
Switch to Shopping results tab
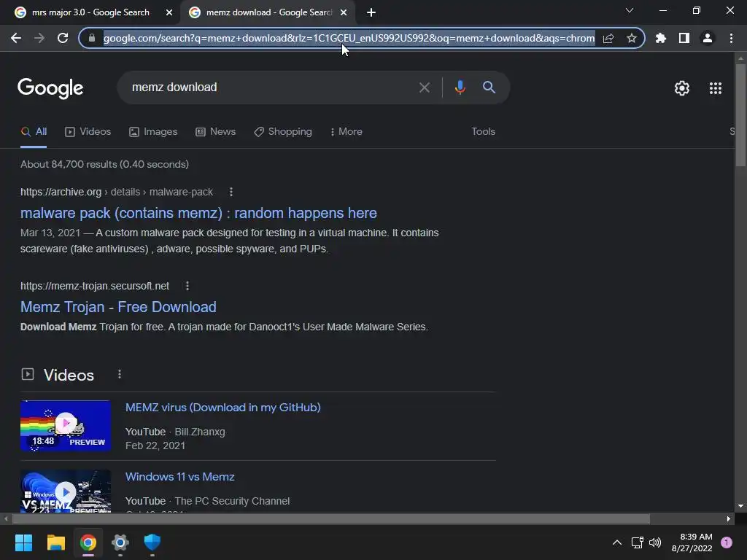click(x=283, y=131)
